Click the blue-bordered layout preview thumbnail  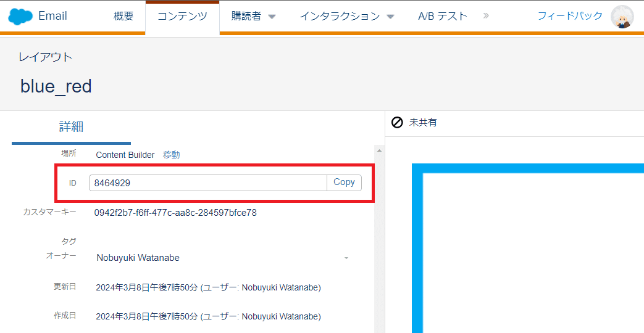(528, 248)
